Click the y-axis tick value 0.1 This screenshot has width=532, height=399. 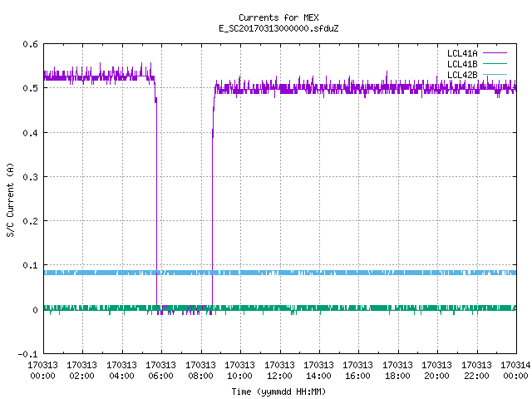pos(30,265)
